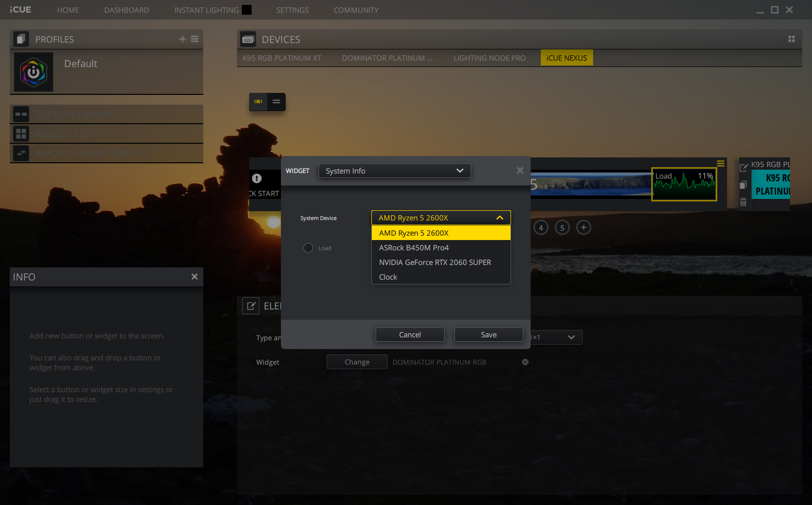
Task: Click Save in the Widget dialog
Action: (x=489, y=334)
